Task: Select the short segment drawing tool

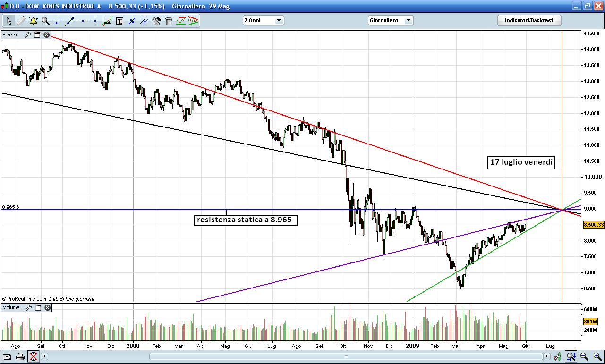Action: pyautogui.click(x=59, y=21)
